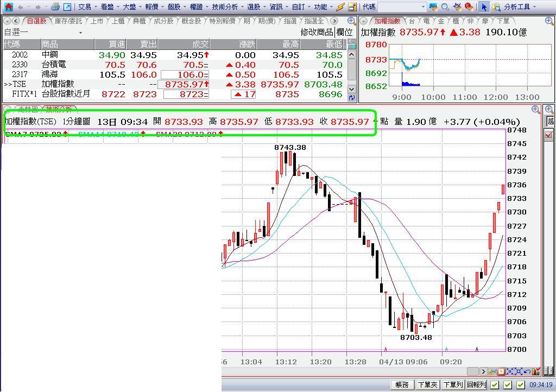The height and width of the screenshot is (392, 556).
Task: Click the chart horizontal scrollbar thumb
Action: point(473,371)
